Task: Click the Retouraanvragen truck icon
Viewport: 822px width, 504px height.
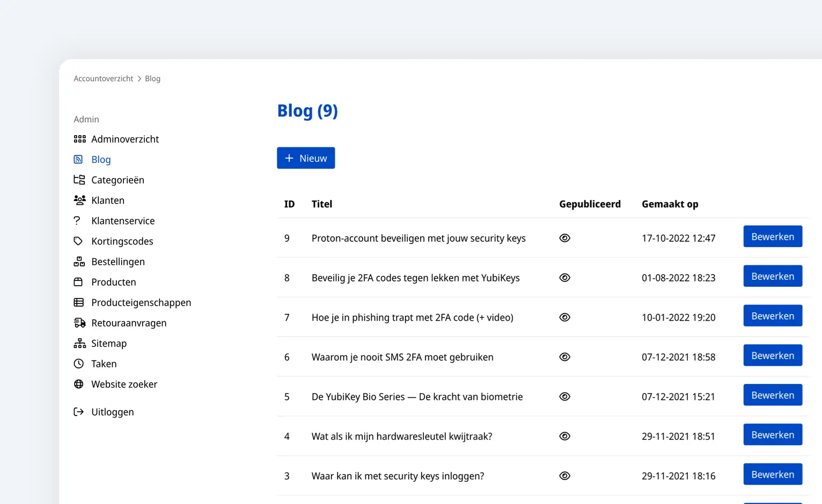Action: click(x=79, y=323)
